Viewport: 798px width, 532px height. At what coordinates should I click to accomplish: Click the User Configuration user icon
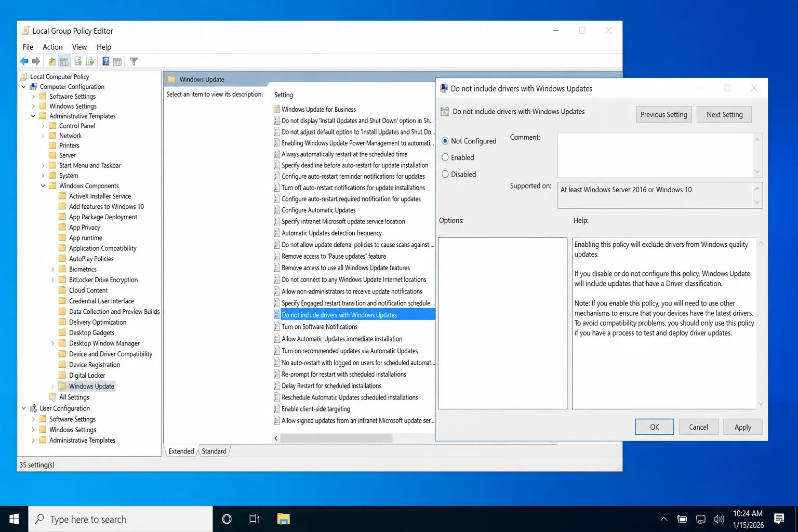(33, 408)
